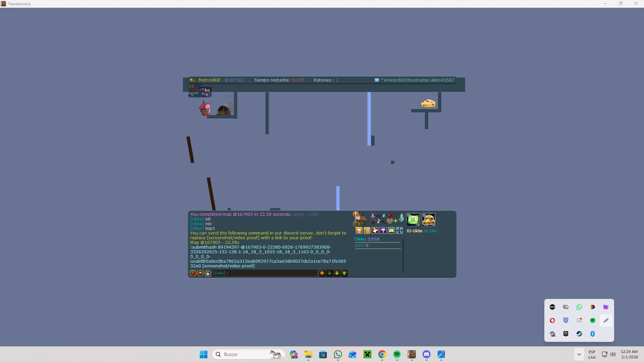Click the room name *#records01bootcamp ukko#0587

click(417, 80)
